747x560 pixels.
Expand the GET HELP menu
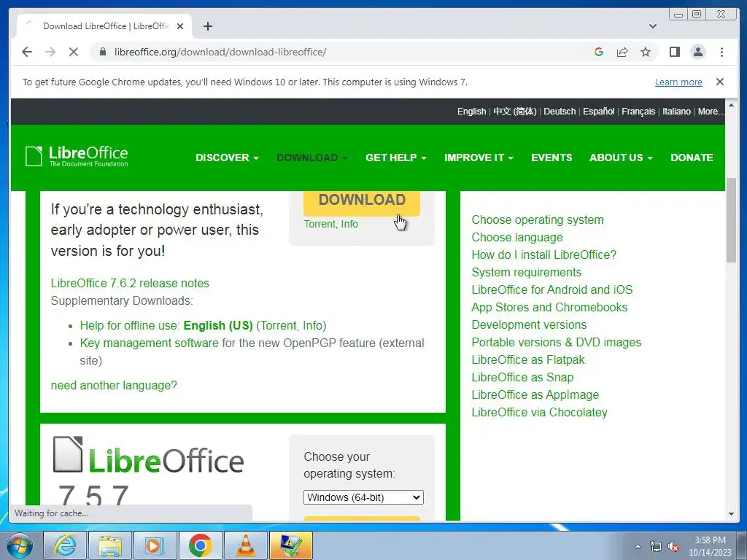click(396, 157)
